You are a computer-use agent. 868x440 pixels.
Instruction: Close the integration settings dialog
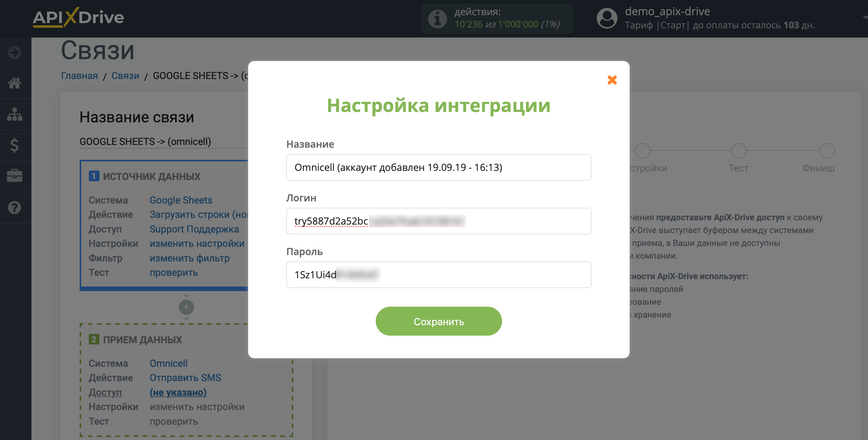(x=612, y=80)
